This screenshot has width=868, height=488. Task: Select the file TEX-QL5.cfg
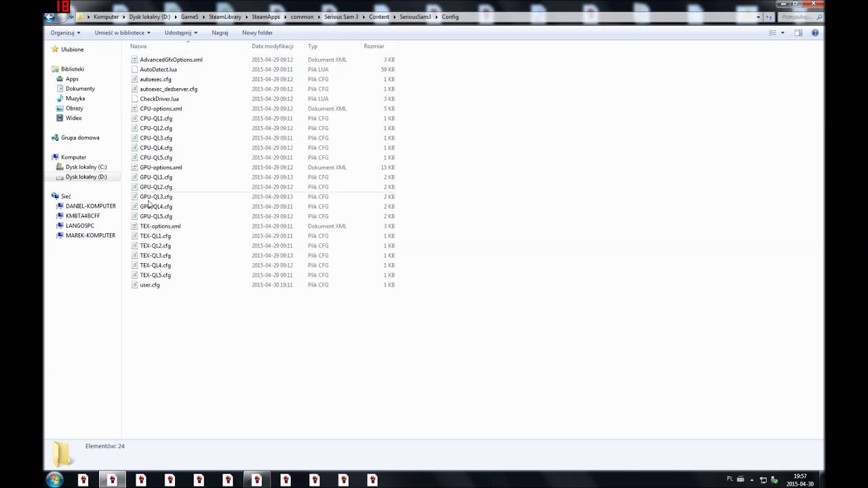point(155,275)
